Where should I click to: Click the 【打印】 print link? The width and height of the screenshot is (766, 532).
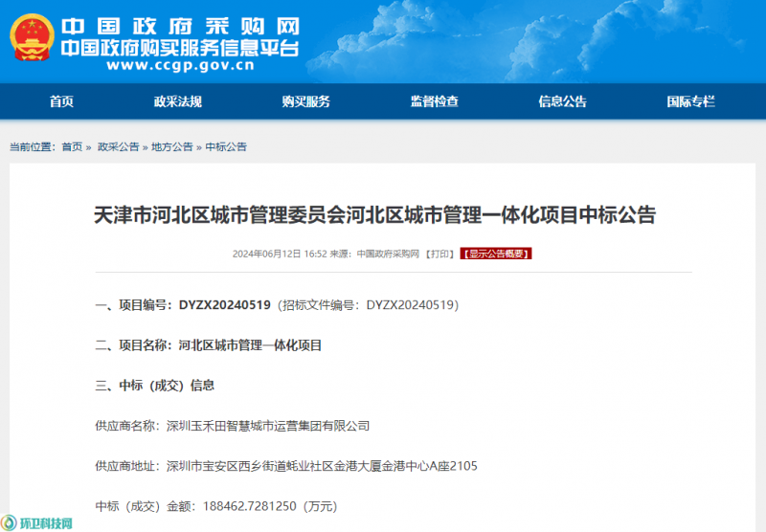(439, 254)
